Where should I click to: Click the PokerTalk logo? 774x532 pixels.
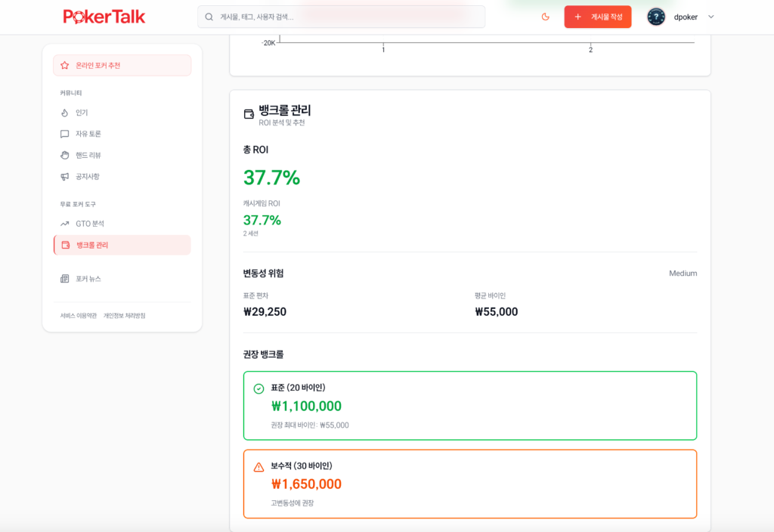tap(104, 17)
